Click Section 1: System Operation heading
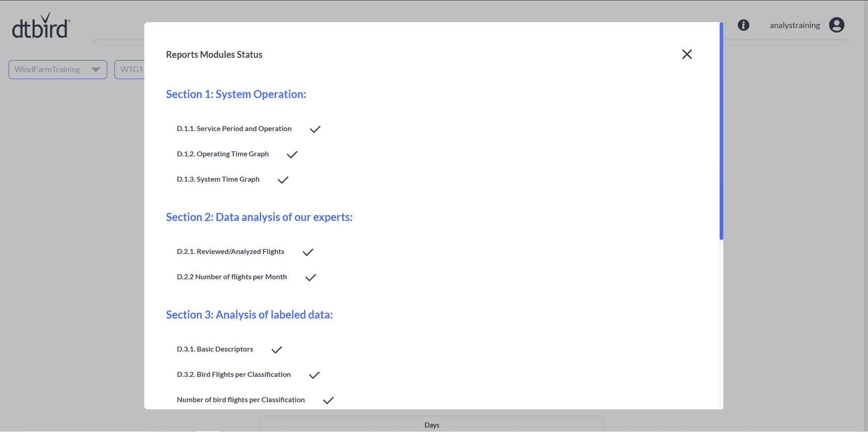 [236, 94]
